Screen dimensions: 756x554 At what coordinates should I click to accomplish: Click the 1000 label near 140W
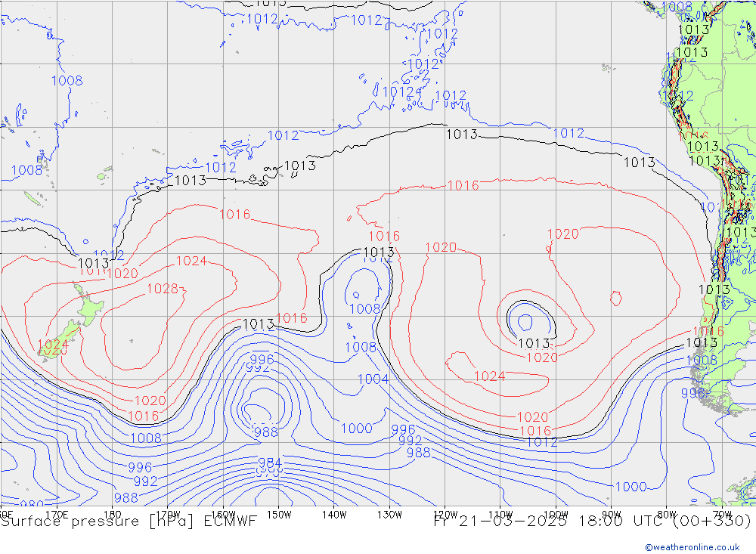356,428
